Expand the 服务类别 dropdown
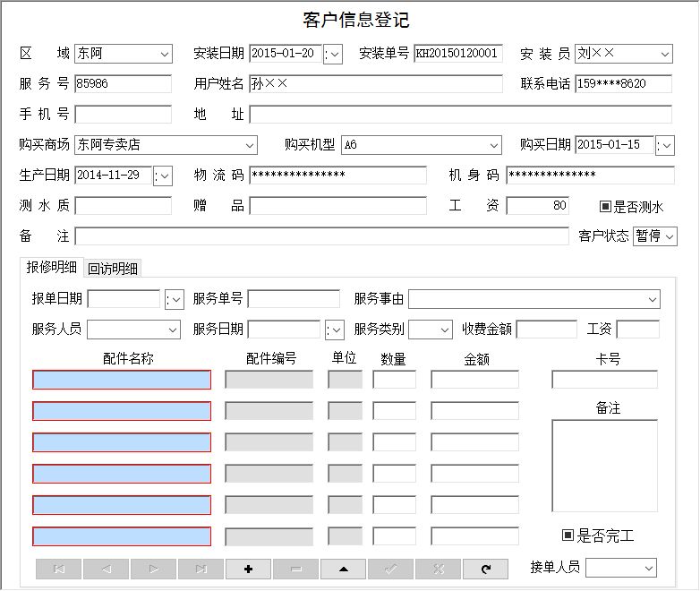The height and width of the screenshot is (591, 700). [x=444, y=330]
